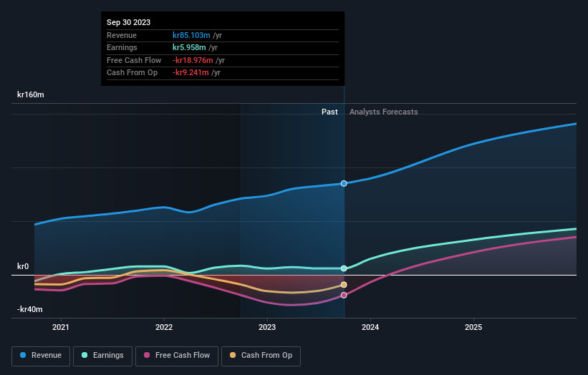Click the Revenue row label in tooltip
Image resolution: width=588 pixels, height=375 pixels.
[x=122, y=35]
